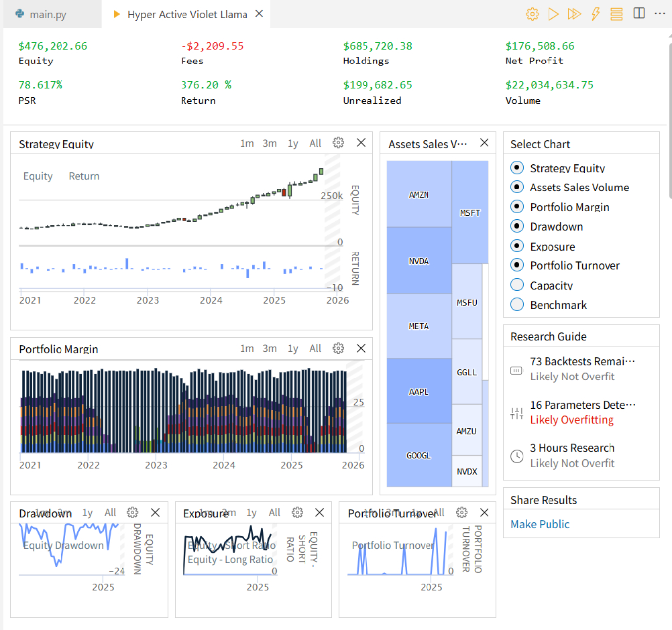
Task: Enable the Benchmark chart option
Action: point(516,305)
